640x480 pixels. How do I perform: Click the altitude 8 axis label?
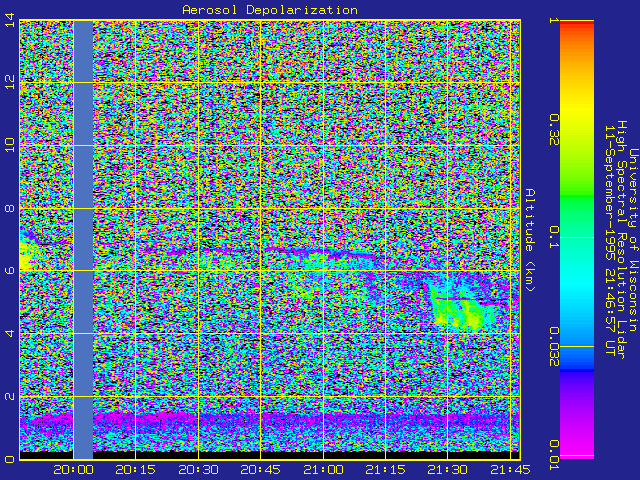pos(10,208)
